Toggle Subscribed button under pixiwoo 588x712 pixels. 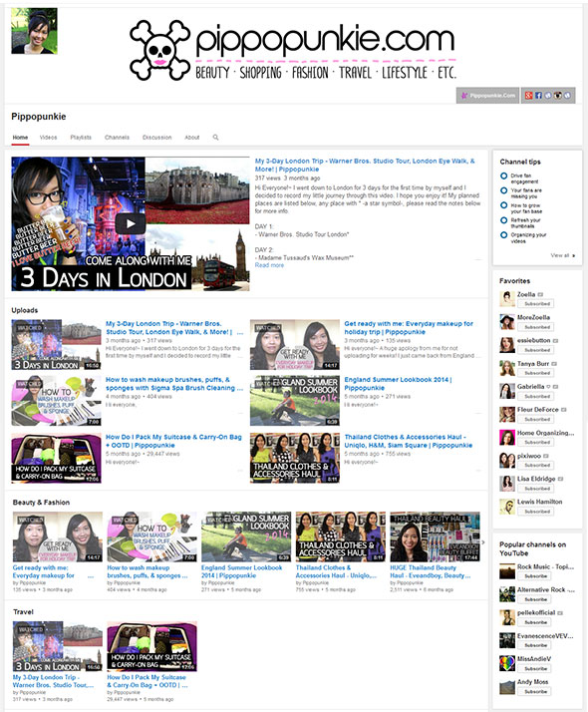pos(536,465)
